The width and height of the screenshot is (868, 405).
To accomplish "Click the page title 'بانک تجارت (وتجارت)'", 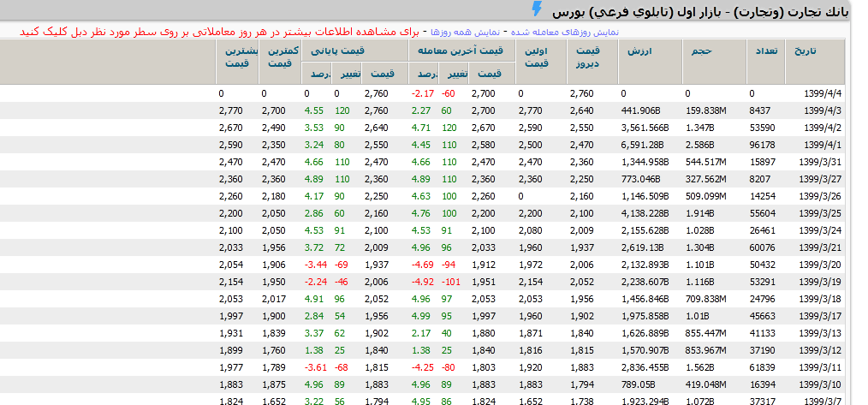I will [x=805, y=12].
